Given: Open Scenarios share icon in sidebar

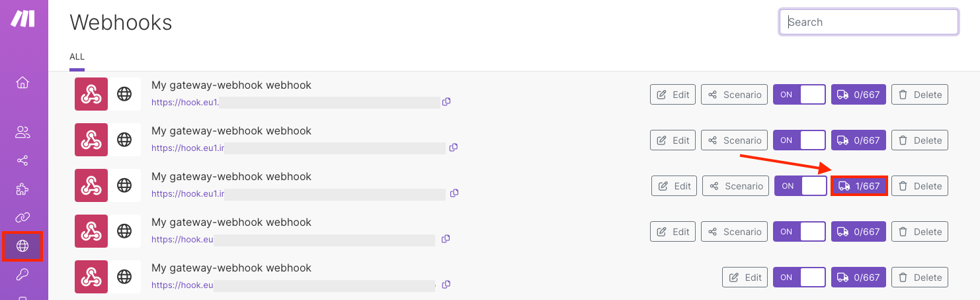Looking at the screenshot, I should coord(22,160).
